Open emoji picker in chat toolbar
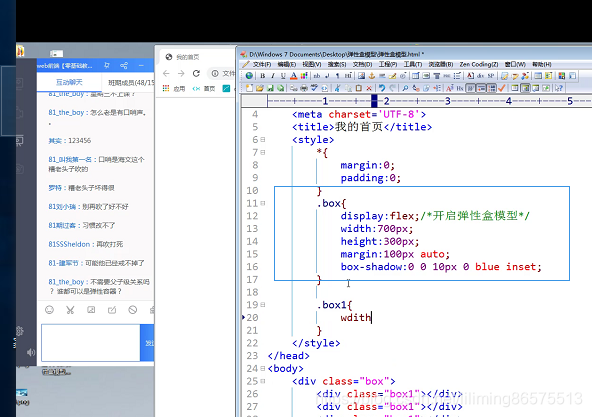 click(49, 310)
